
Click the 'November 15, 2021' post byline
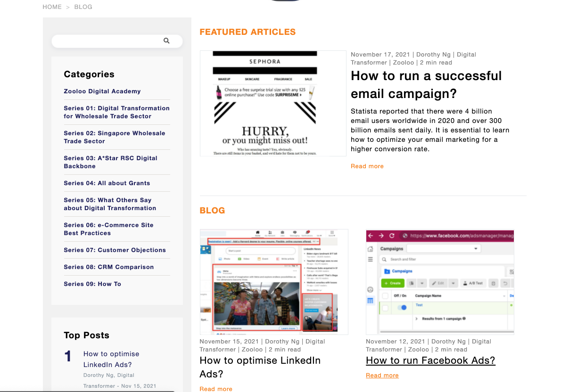pos(262,345)
